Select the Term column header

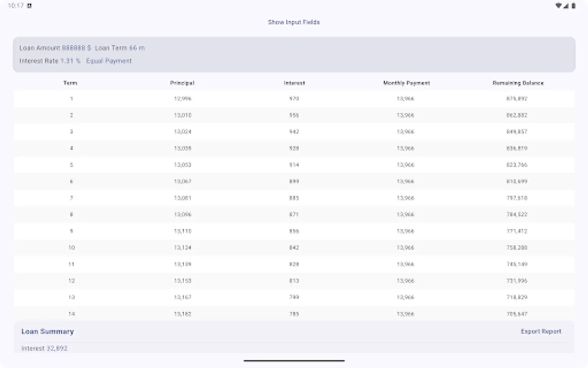click(x=70, y=83)
